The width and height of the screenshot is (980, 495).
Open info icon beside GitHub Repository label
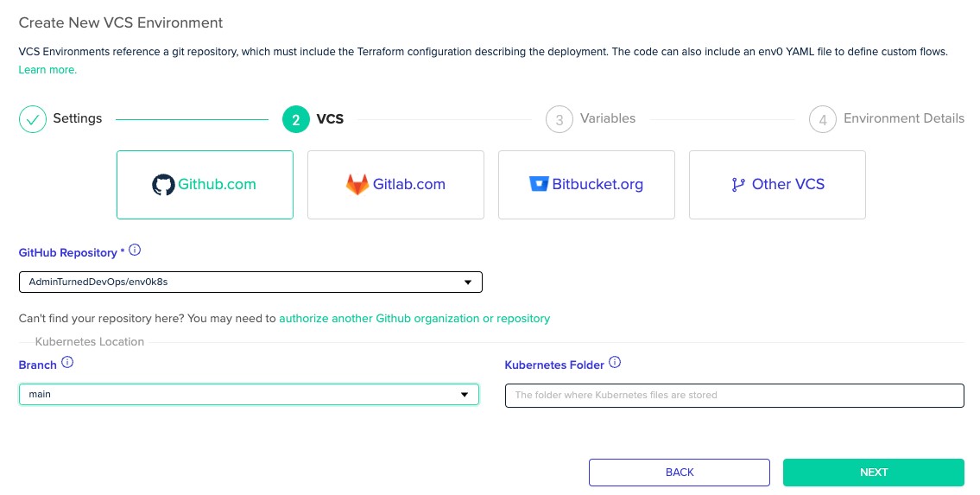pyautogui.click(x=135, y=250)
